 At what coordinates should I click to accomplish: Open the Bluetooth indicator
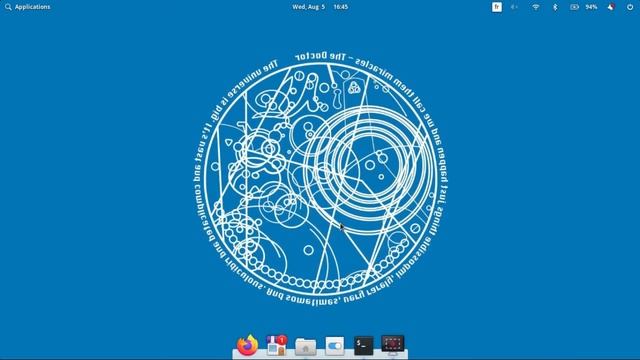[x=555, y=7]
